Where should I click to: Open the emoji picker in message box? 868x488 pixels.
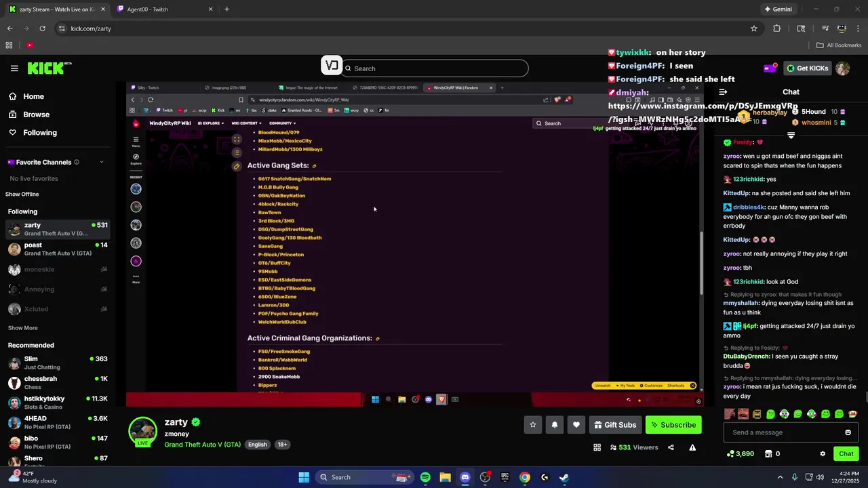click(848, 432)
